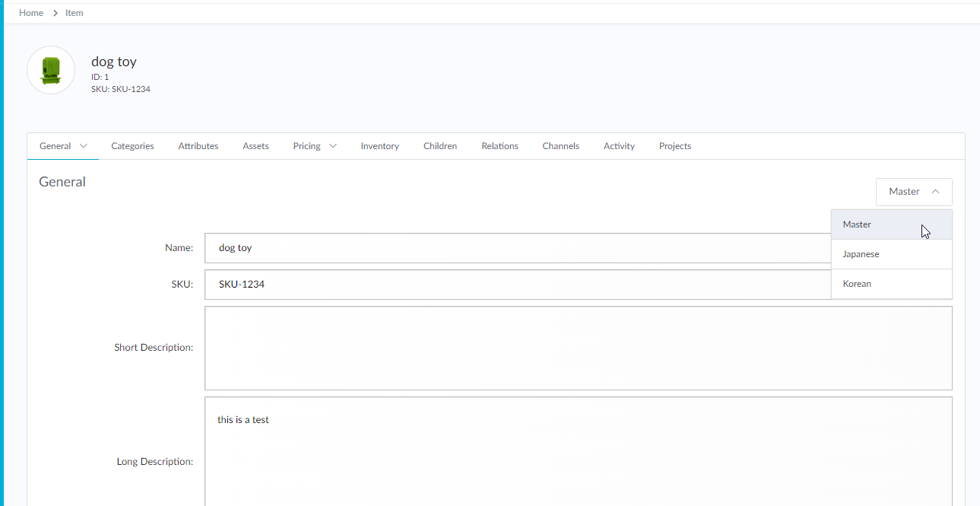Select the Channels tab
The image size is (980, 506).
click(x=560, y=146)
